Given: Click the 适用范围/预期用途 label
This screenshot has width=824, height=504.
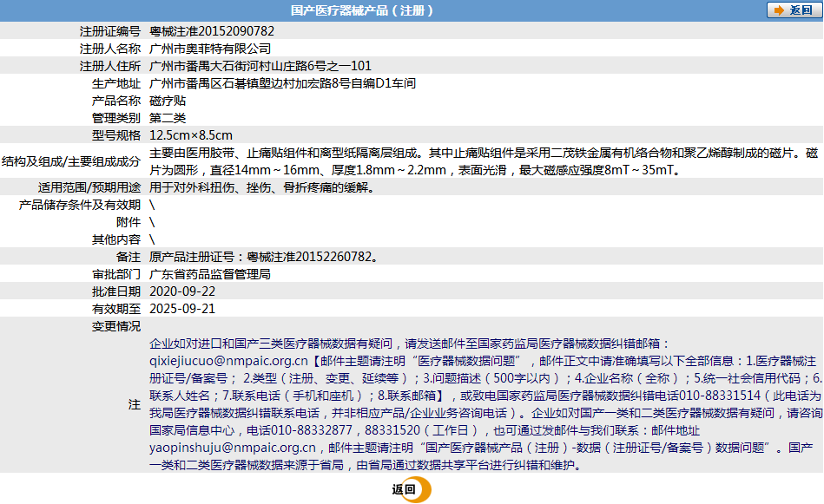Looking at the screenshot, I should coord(89,187).
